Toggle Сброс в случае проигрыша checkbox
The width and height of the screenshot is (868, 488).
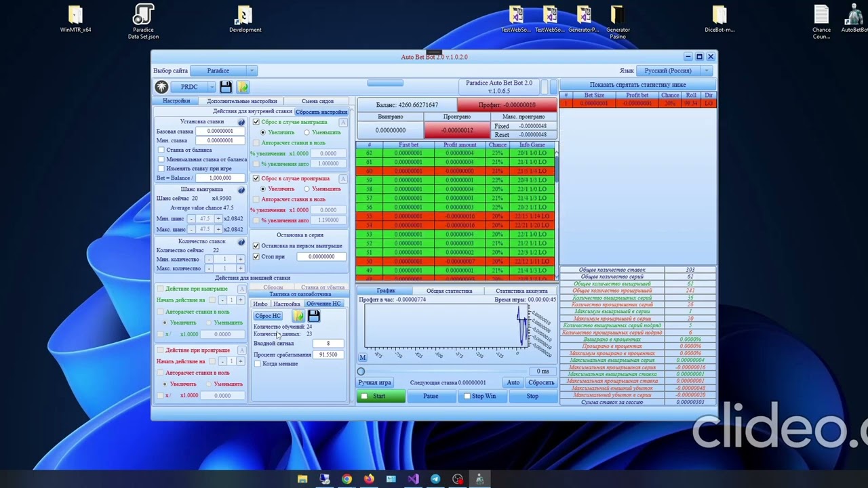256,178
